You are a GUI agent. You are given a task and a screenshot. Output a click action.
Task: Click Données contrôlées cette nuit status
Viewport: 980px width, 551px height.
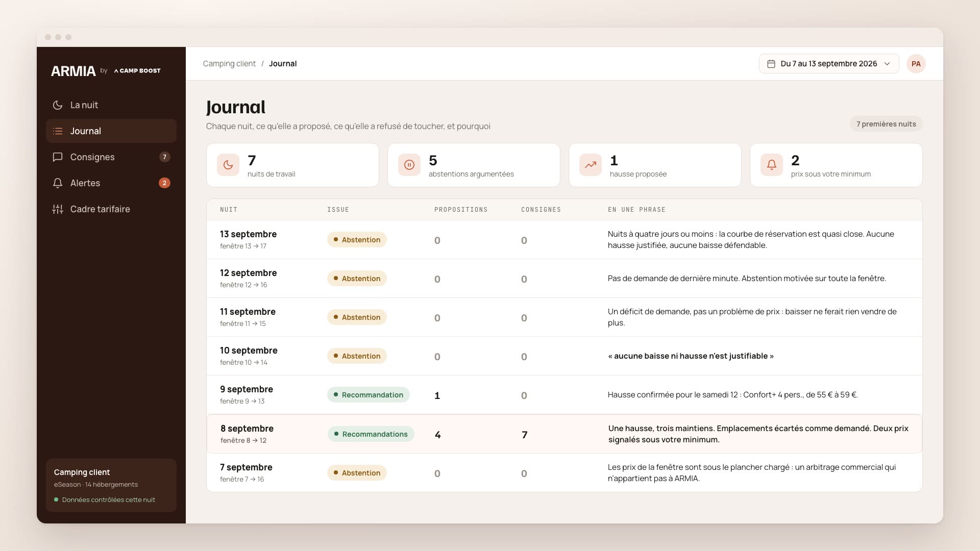click(x=105, y=500)
